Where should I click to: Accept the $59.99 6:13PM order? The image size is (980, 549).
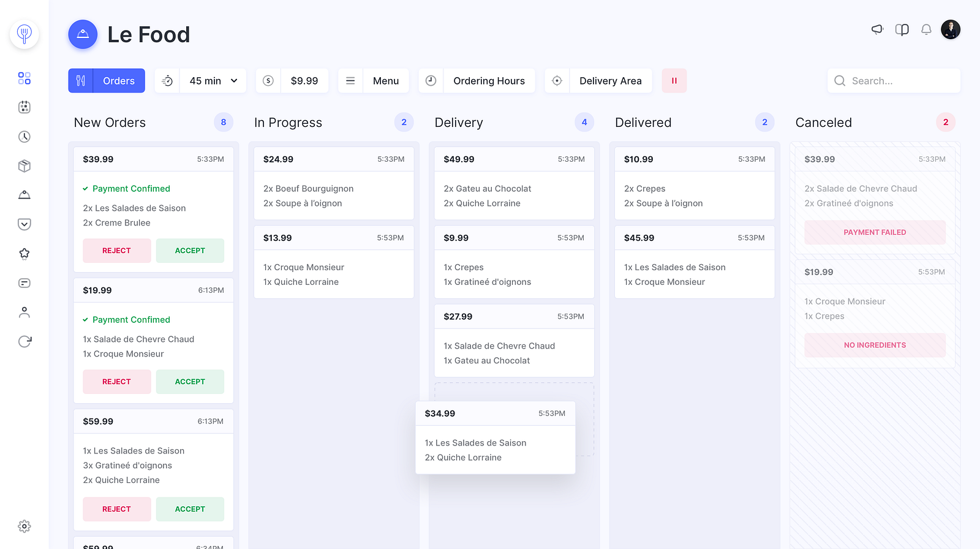click(190, 509)
